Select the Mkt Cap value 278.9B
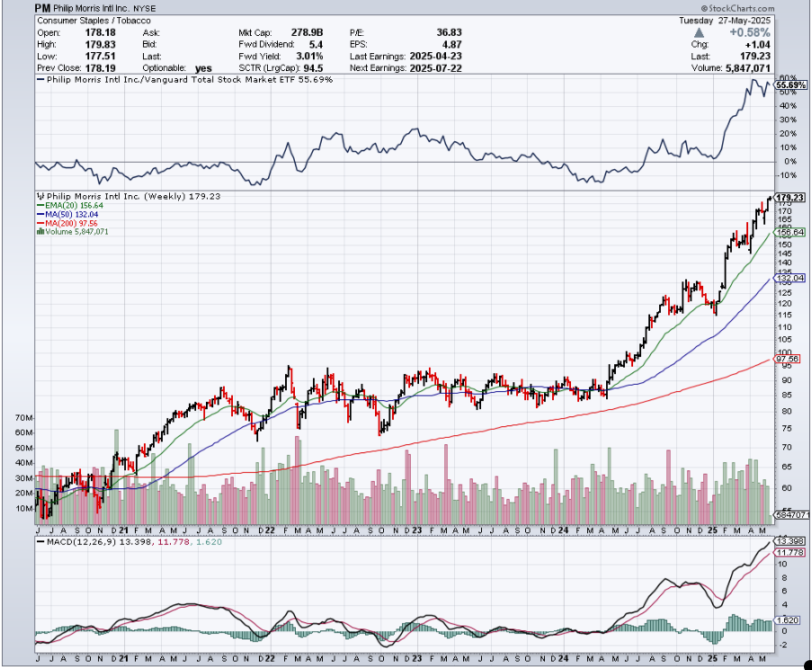Image resolution: width=812 pixels, height=670 pixels. tap(307, 32)
